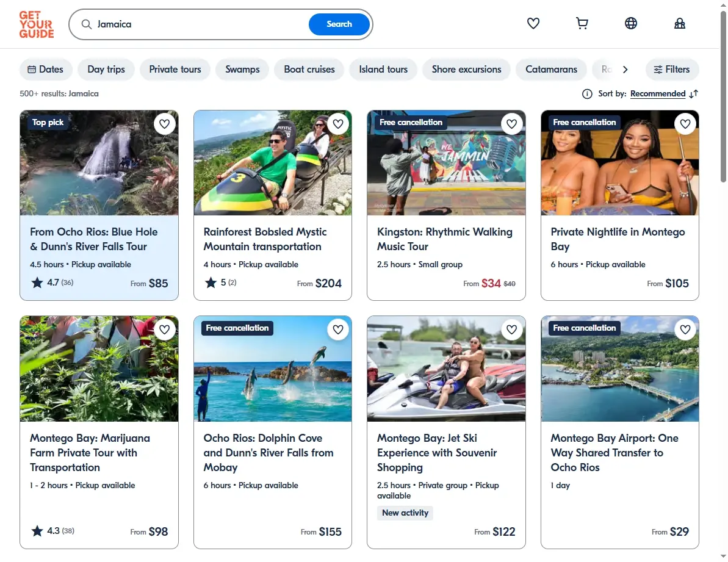This screenshot has width=728, height=562.
Task: Favorite the Kingston Rhythmic Walking Music Tour
Action: [x=511, y=124]
